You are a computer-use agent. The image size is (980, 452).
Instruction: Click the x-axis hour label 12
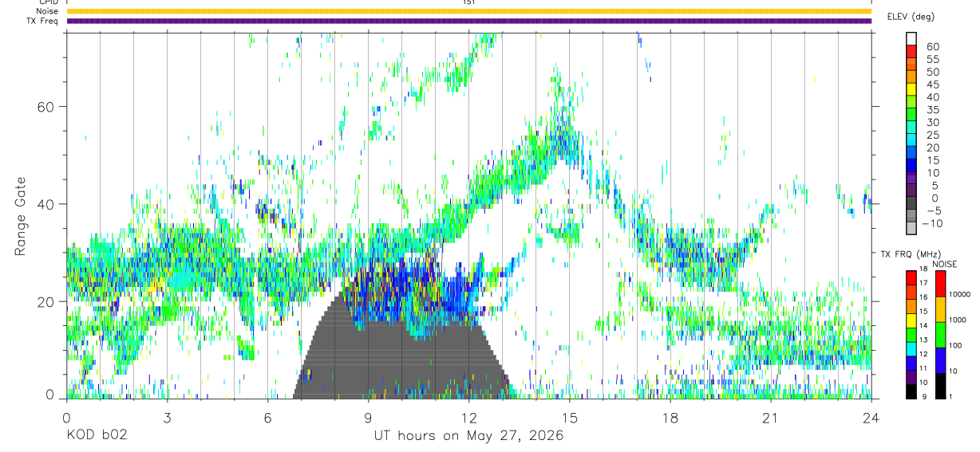pyautogui.click(x=469, y=417)
